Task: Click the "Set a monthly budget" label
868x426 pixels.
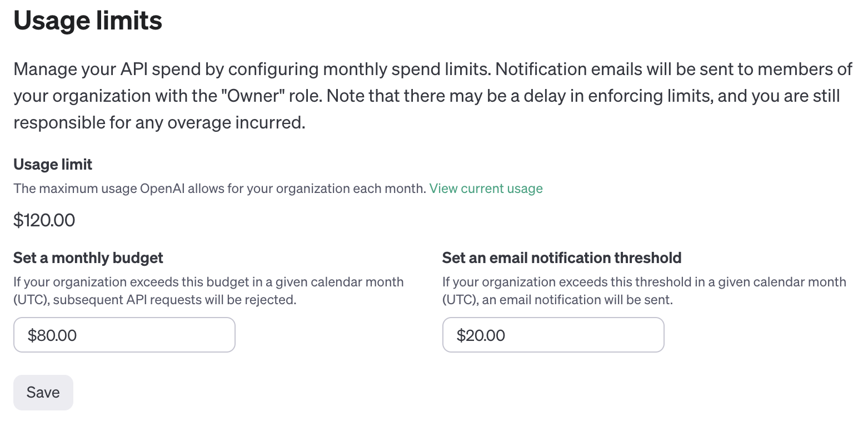Action: [x=88, y=258]
